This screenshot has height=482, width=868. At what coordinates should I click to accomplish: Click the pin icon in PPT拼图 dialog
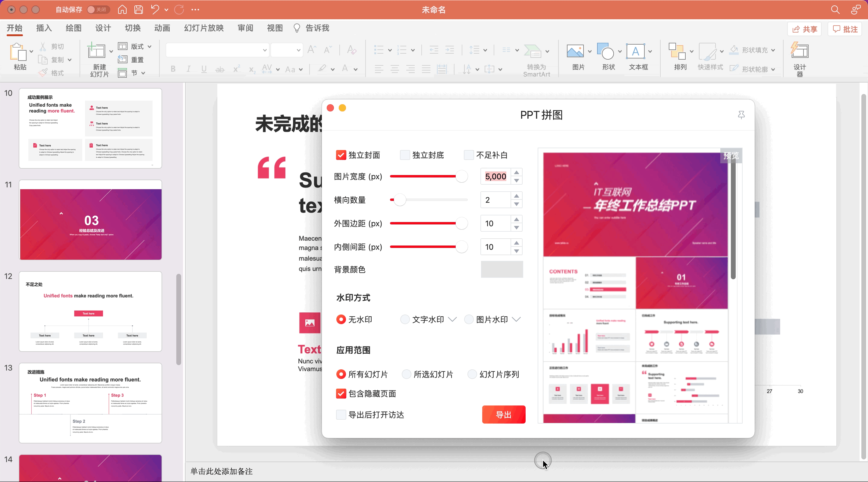(x=741, y=115)
